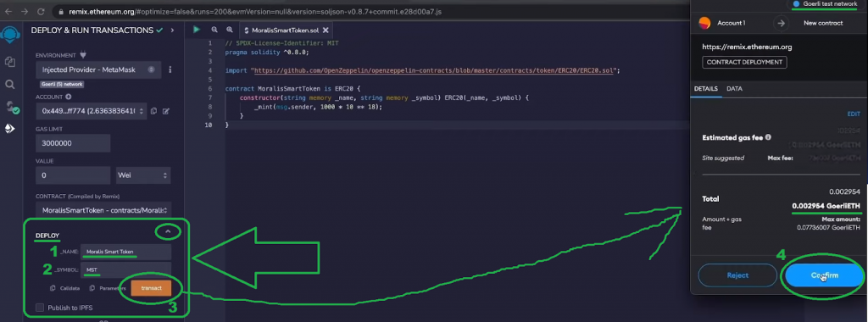This screenshot has width=868, height=322.
Task: Enable the Publish to IPFS checkbox
Action: point(39,308)
